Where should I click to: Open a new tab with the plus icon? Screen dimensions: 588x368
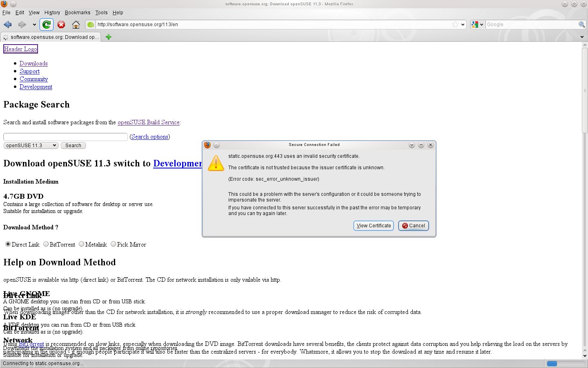tap(108, 37)
